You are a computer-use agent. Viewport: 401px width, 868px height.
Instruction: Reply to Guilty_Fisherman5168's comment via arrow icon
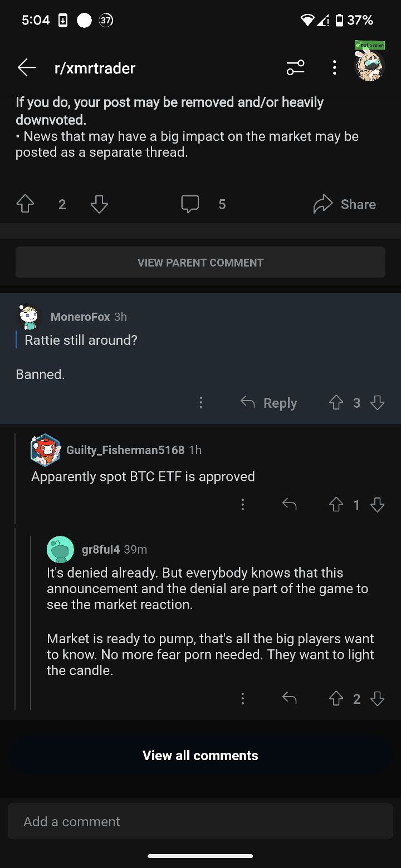click(x=290, y=505)
